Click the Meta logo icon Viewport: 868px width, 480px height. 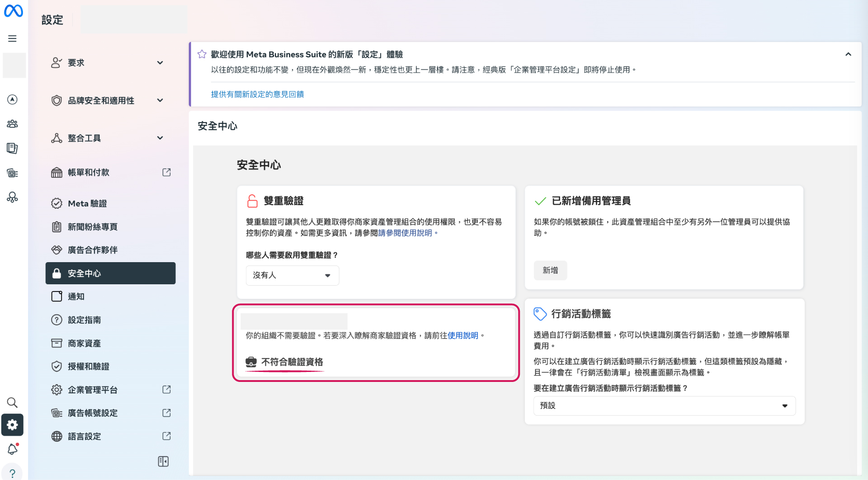tap(13, 11)
